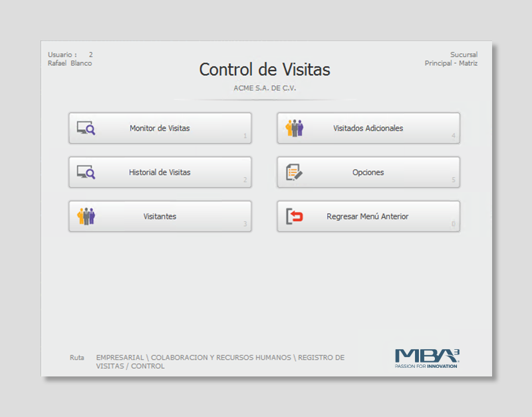The width and height of the screenshot is (532, 417).
Task: Select the Visitantes button label
Action: [x=160, y=216]
